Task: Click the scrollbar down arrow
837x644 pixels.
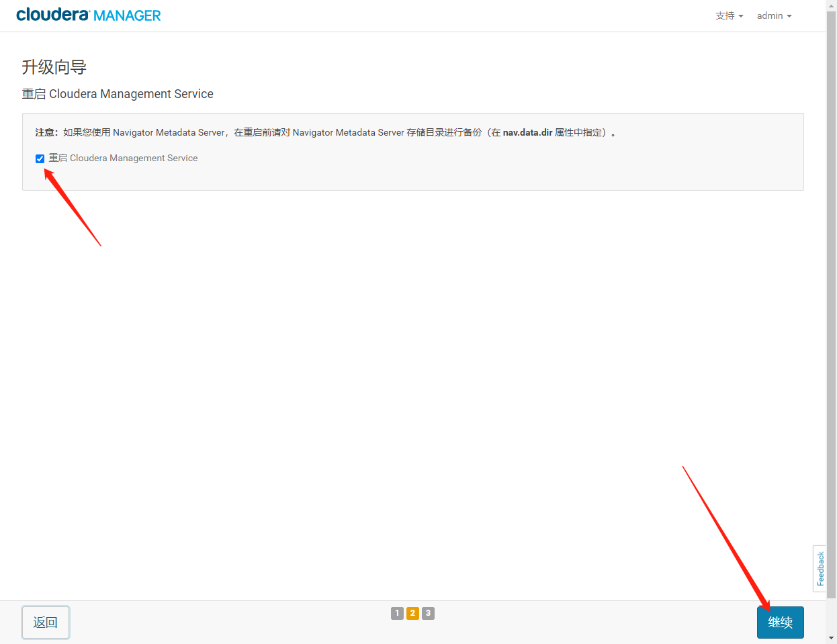Action: 832,638
